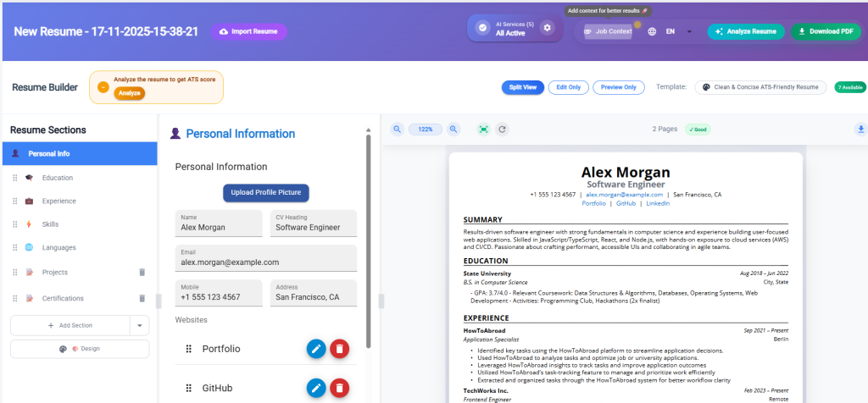
Task: Switch to Edit Only mode
Action: click(x=569, y=87)
